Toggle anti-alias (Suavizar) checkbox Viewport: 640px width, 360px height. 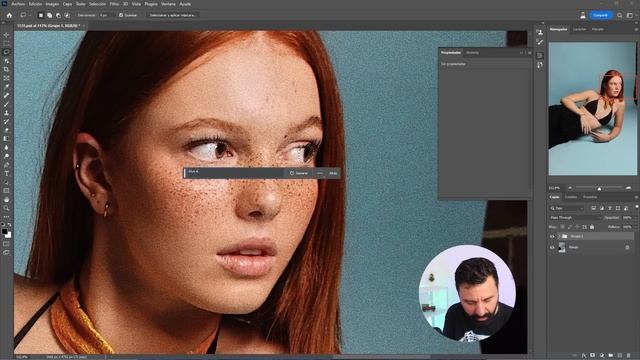click(x=121, y=15)
